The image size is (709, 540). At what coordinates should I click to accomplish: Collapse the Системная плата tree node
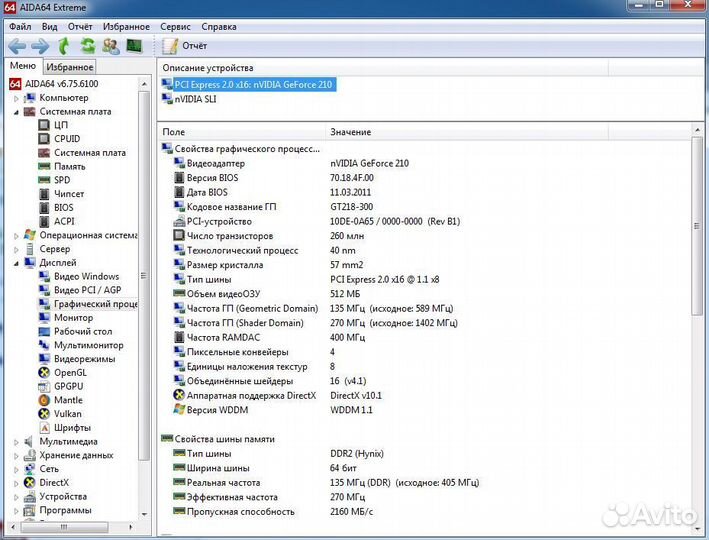click(16, 112)
